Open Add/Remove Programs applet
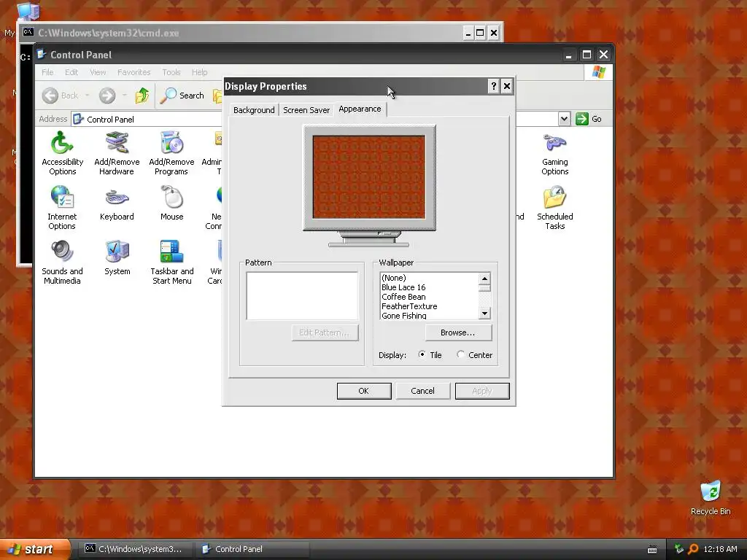 171,153
